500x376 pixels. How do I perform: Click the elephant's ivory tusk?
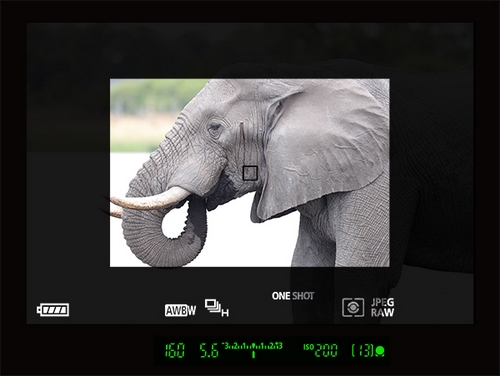pyautogui.click(x=150, y=199)
